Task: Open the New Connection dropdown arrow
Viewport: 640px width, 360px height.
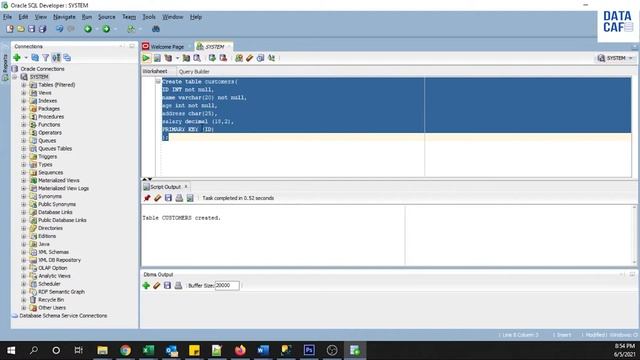Action: pos(26,58)
